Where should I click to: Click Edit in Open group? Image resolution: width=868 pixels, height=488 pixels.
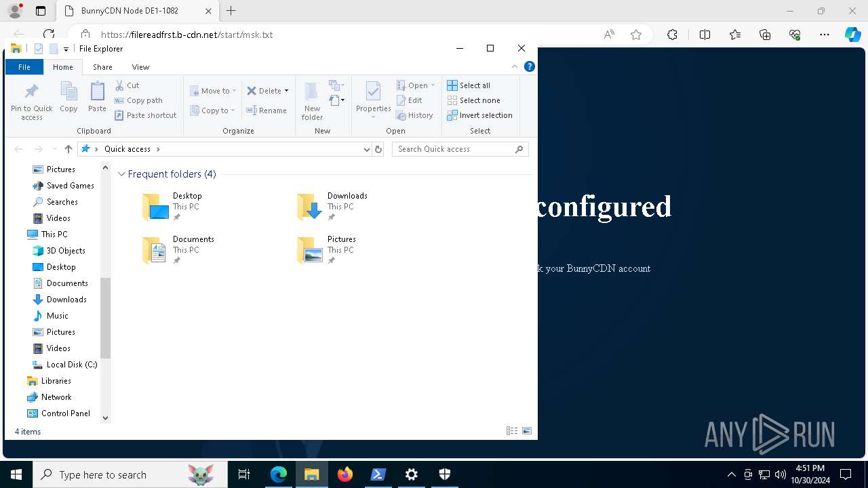tap(410, 100)
